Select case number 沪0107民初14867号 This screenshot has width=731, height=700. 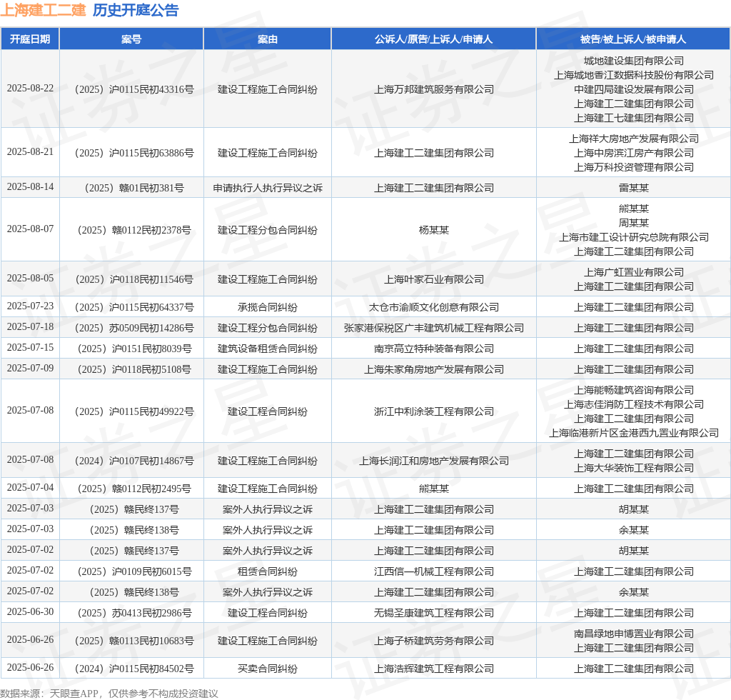click(x=134, y=461)
